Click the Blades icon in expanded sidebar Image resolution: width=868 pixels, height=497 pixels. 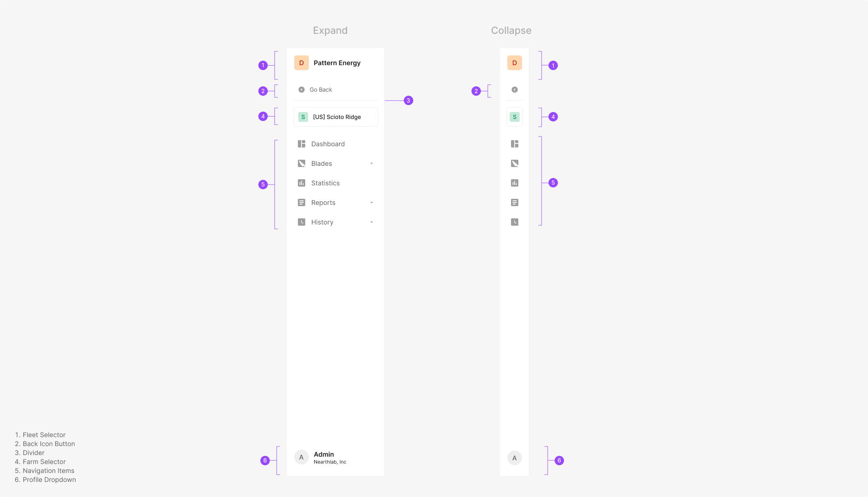[302, 163]
